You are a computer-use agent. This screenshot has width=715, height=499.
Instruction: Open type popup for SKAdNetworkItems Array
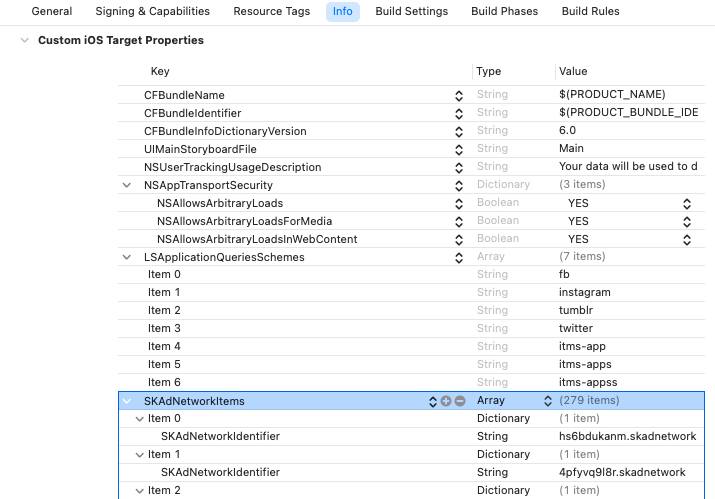(548, 401)
